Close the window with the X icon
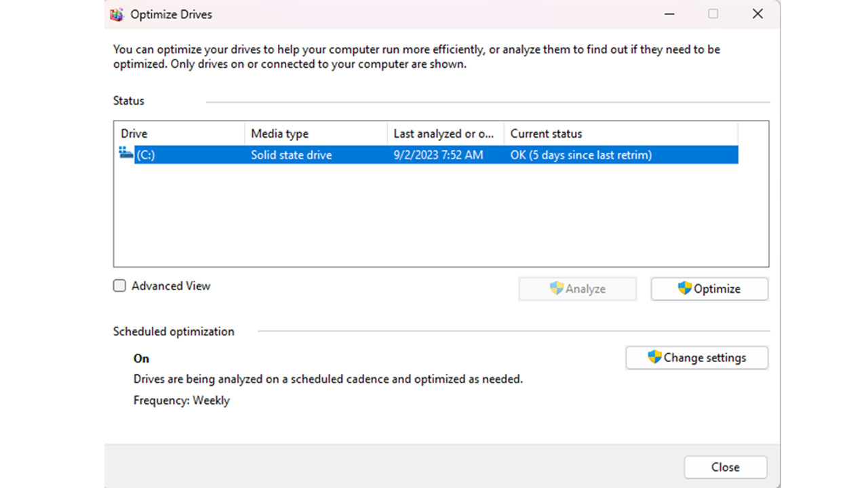Image resolution: width=868 pixels, height=488 pixels. [757, 14]
